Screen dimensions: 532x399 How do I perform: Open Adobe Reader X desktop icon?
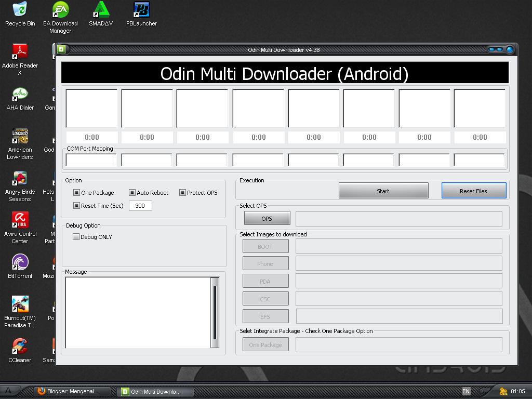[x=20, y=60]
